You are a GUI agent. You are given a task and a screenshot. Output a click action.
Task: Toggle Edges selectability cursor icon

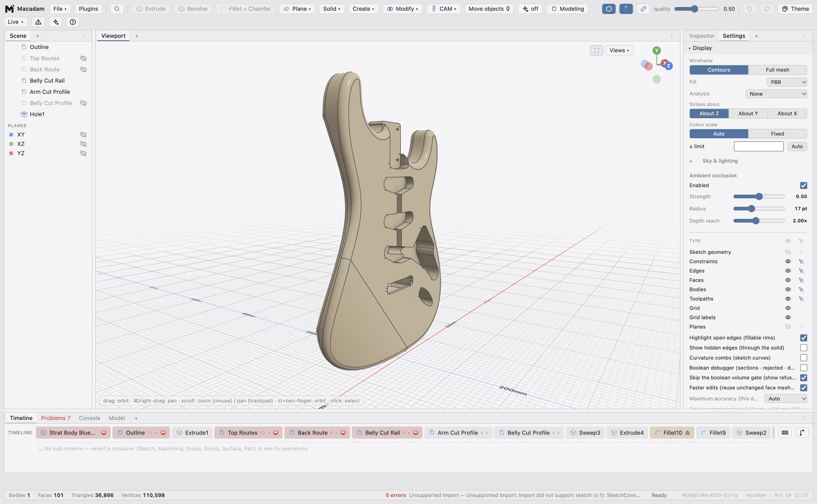801,271
